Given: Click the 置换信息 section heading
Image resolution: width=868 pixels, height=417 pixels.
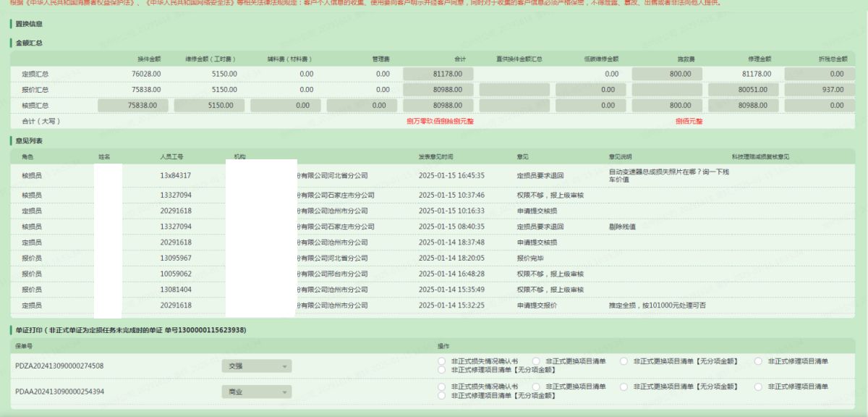Looking at the screenshot, I should [x=29, y=24].
